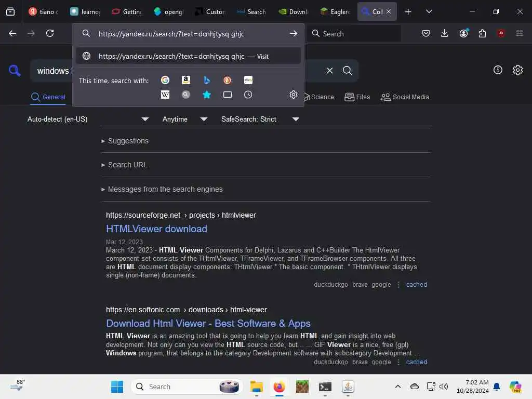
Task: Search bookmarks via the star icon
Action: pos(207,95)
